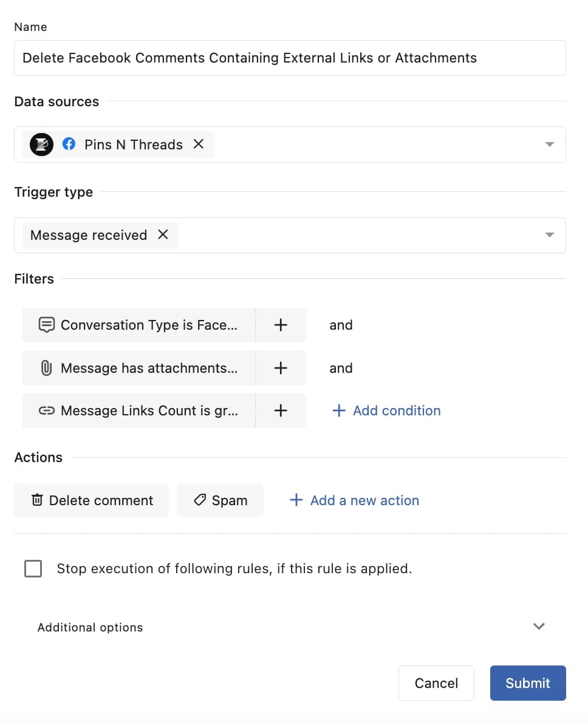Open the Conversation Type is Facebook filter

(139, 325)
